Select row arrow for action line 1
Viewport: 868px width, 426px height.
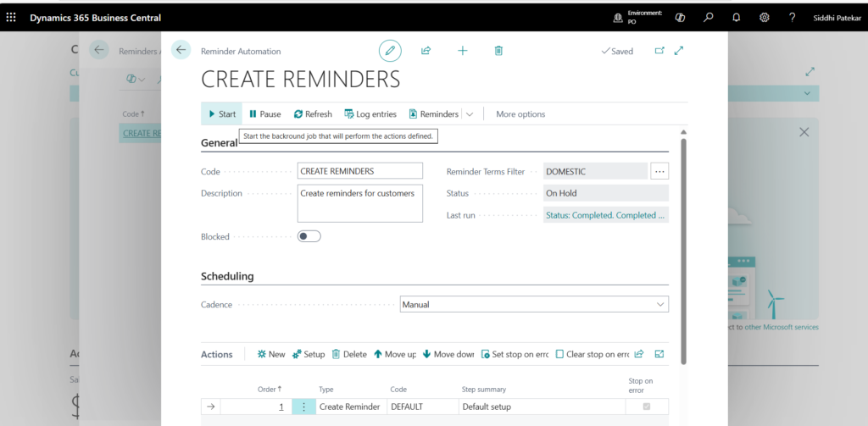click(x=210, y=407)
